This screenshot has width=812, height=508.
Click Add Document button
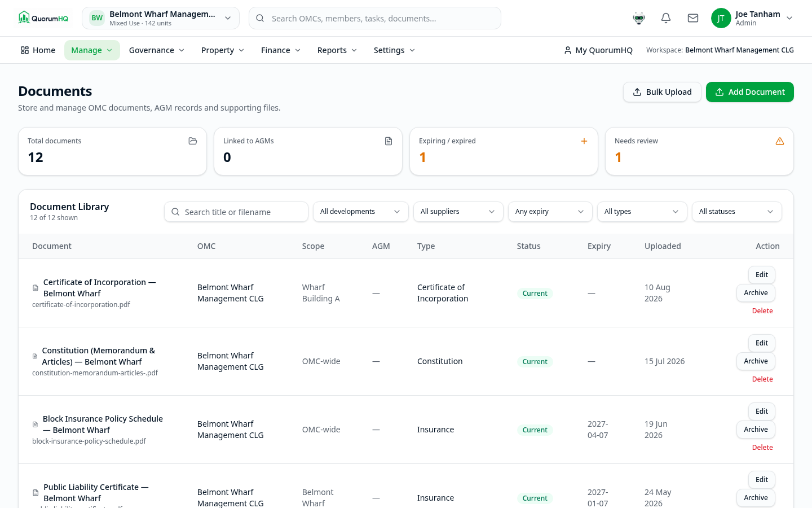pos(750,92)
